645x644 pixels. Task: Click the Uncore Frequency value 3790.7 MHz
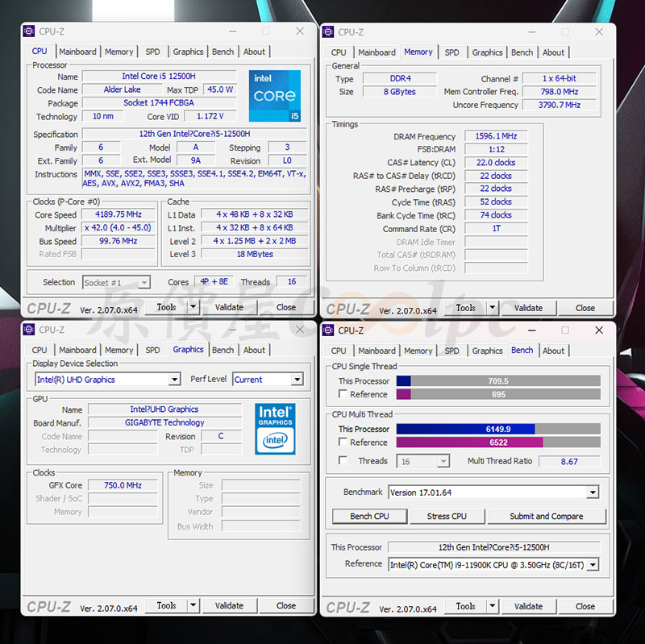(x=560, y=105)
